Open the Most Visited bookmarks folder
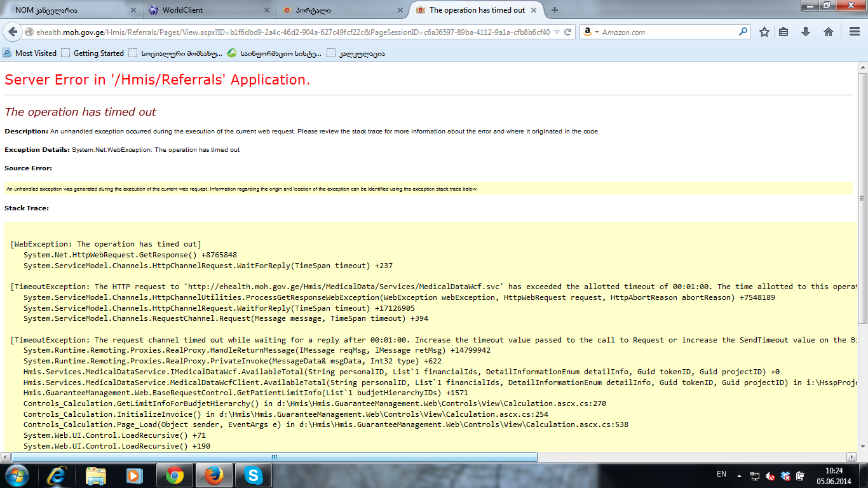Viewport: 868px width, 488px height. click(x=30, y=53)
